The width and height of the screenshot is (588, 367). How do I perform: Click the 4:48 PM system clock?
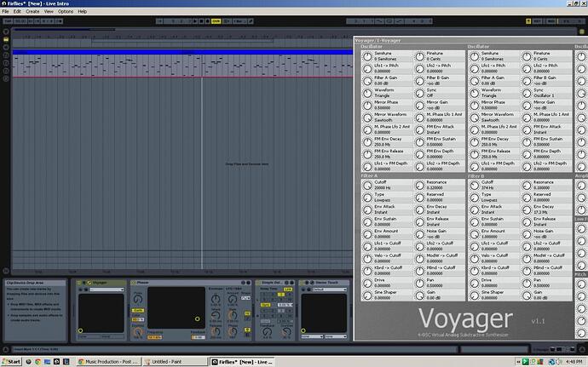tap(574, 362)
